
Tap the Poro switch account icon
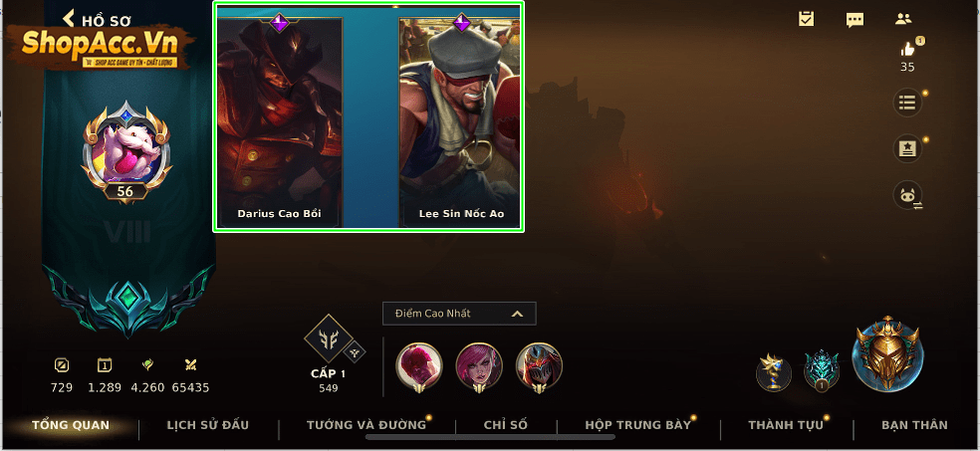907,195
